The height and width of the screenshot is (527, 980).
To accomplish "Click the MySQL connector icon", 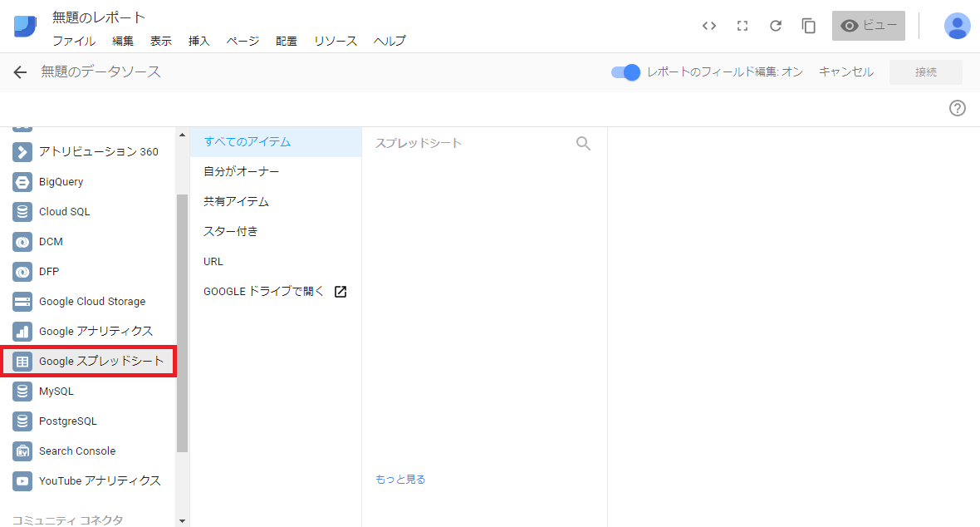I will pos(22,392).
